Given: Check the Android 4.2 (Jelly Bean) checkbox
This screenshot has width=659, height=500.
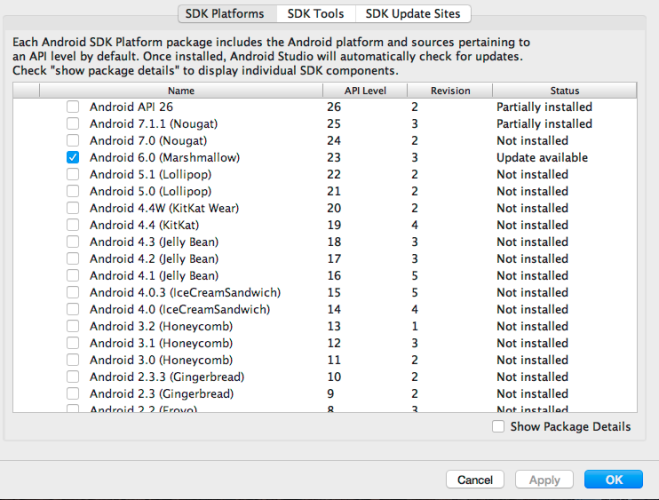Looking at the screenshot, I should coord(73,258).
